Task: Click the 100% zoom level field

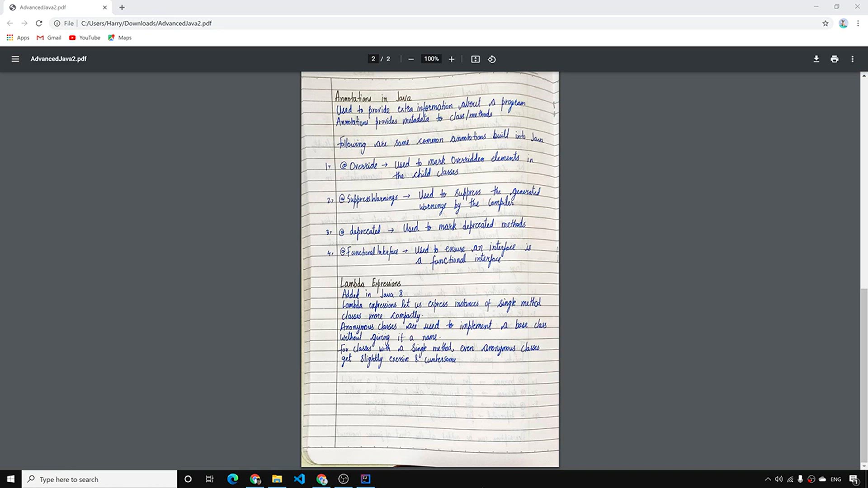Action: 431,59
